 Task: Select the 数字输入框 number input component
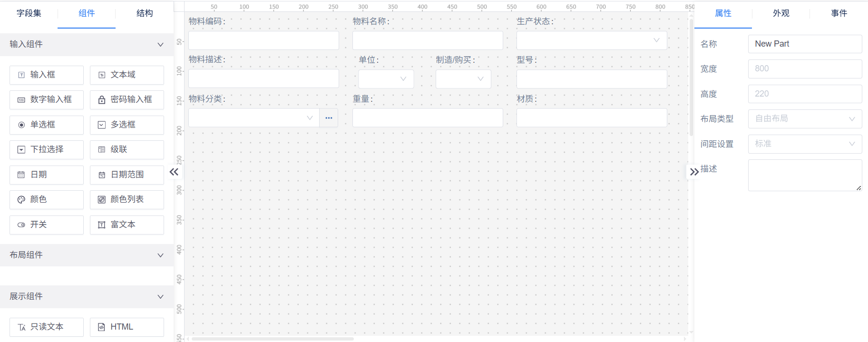47,100
